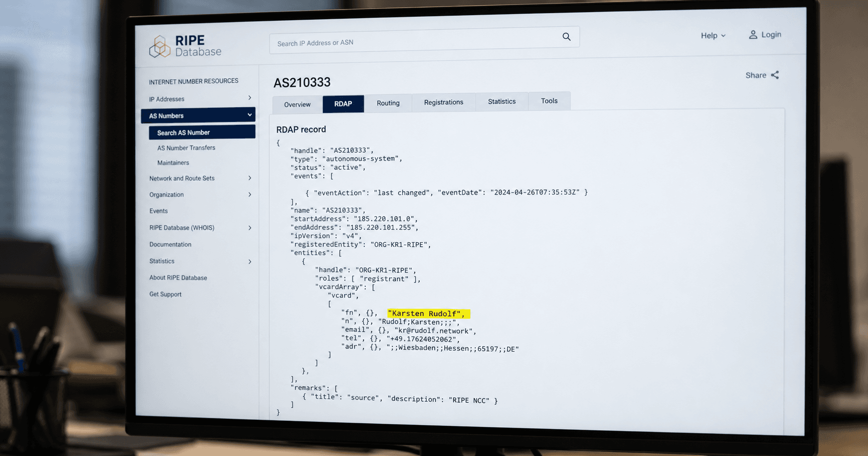Image resolution: width=868 pixels, height=456 pixels.
Task: Expand Network and Route Sets
Action: [x=250, y=178]
